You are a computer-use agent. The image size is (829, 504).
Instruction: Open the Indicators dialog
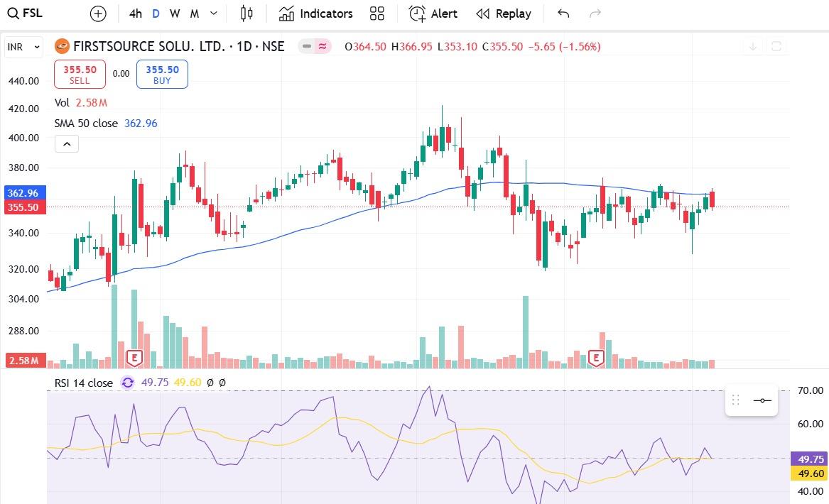(315, 13)
